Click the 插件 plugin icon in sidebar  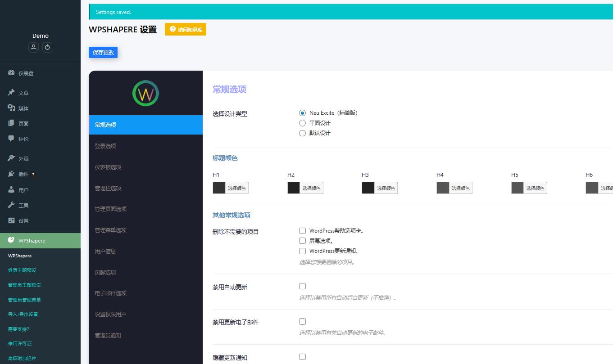(11, 174)
